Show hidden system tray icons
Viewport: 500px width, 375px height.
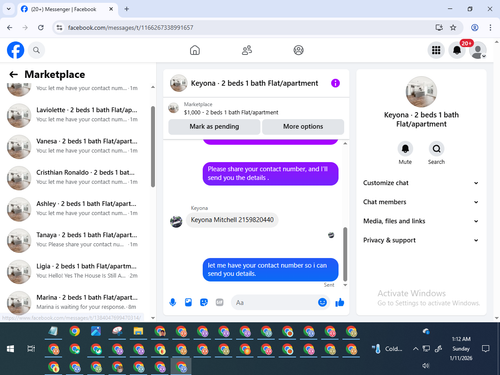click(415, 349)
